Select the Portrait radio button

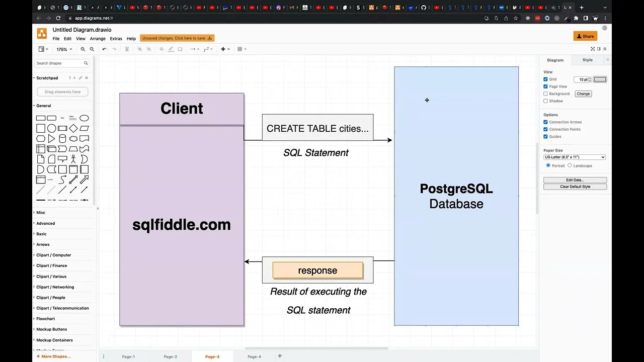point(548,165)
